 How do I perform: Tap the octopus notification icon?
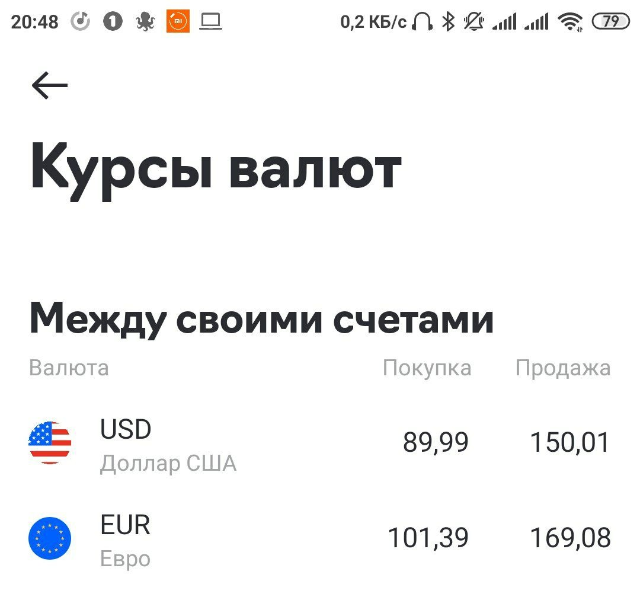(145, 21)
